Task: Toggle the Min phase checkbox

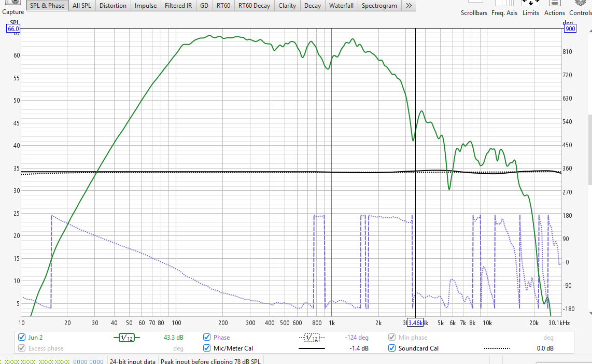Action: point(392,337)
